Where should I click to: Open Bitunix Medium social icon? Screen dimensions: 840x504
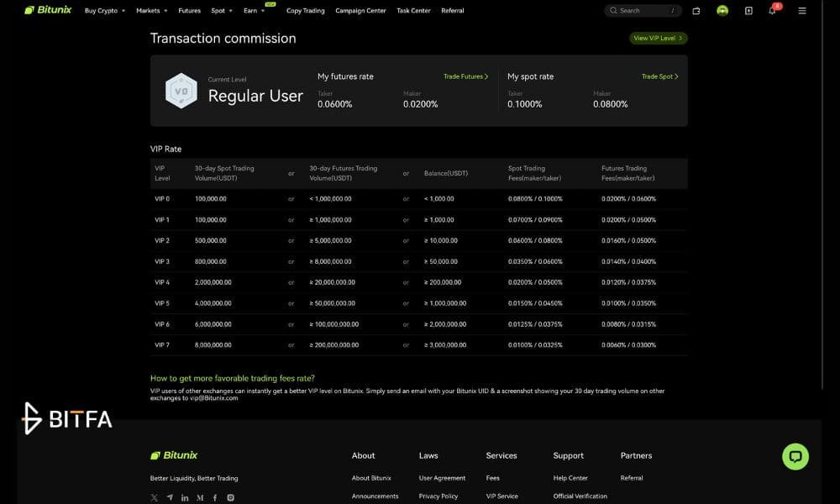tap(200, 497)
